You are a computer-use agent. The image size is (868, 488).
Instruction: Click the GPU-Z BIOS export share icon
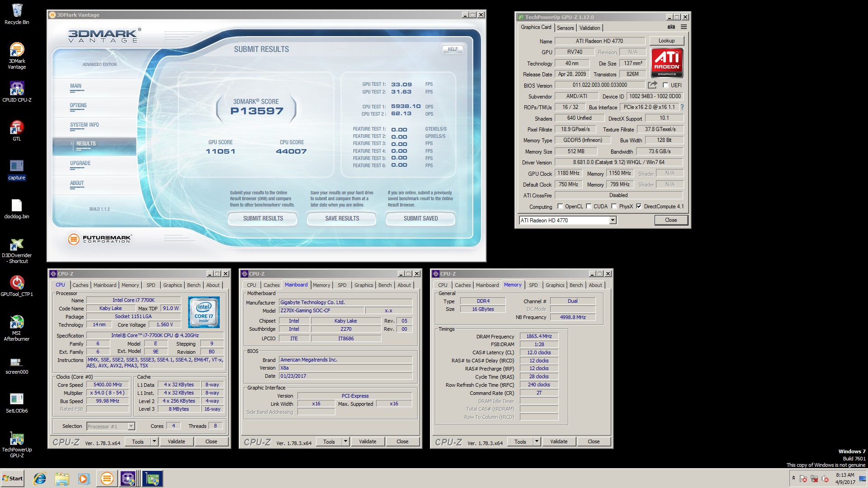tap(652, 85)
